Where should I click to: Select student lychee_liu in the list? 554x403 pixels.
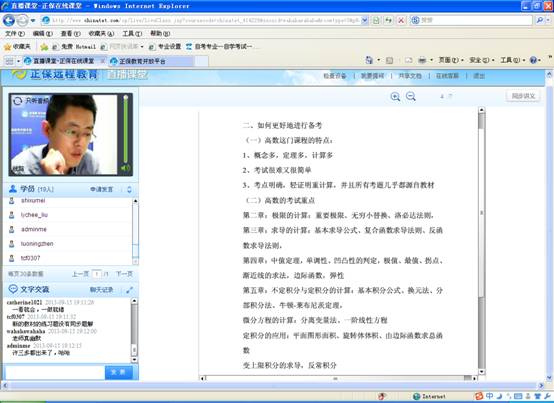coord(34,215)
